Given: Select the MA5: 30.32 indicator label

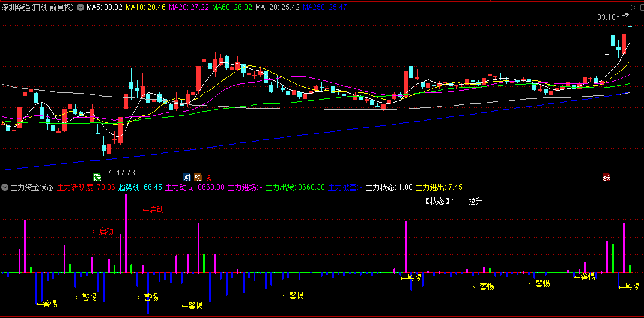Looking at the screenshot, I should [x=105, y=7].
